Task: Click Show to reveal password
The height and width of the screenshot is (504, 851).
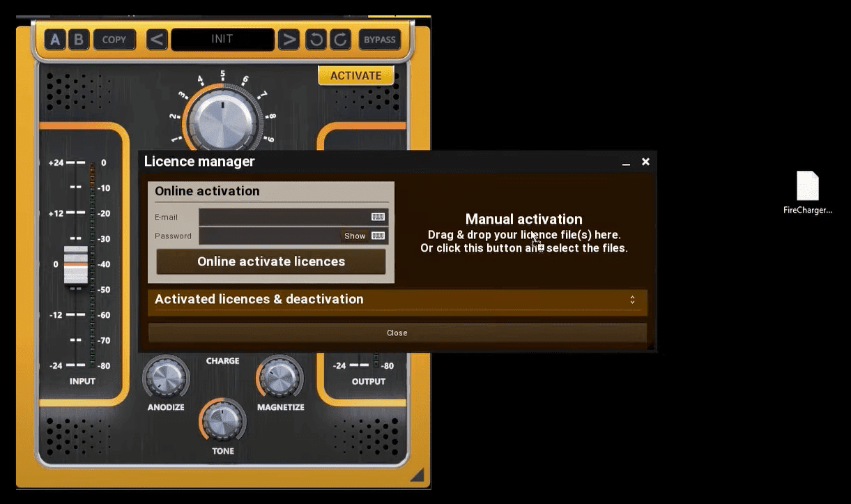Action: (355, 236)
